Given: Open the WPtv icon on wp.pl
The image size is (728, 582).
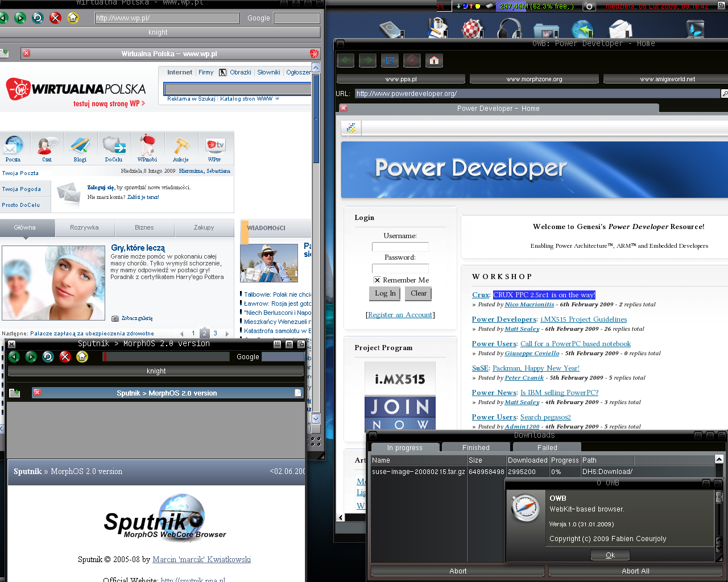Looking at the screenshot, I should 214,148.
